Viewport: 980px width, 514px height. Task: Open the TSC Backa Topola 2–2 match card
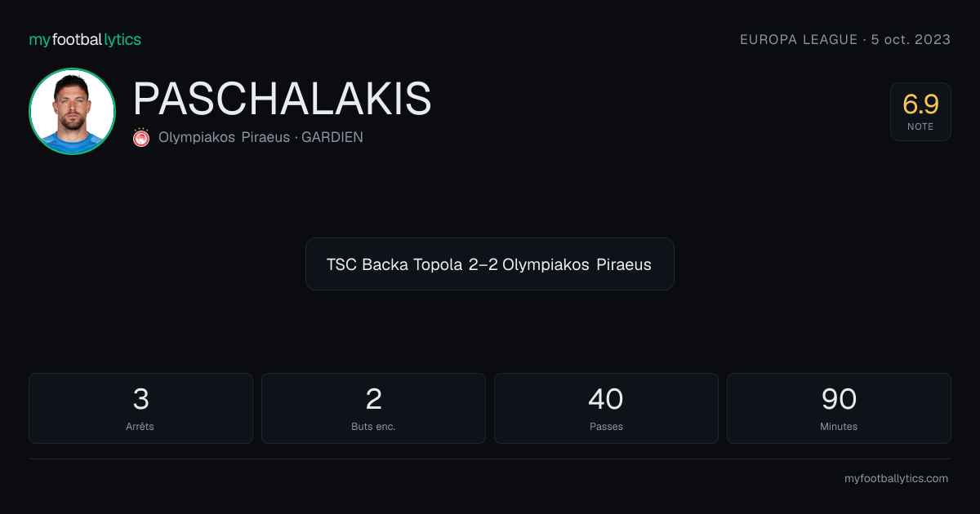[490, 264]
